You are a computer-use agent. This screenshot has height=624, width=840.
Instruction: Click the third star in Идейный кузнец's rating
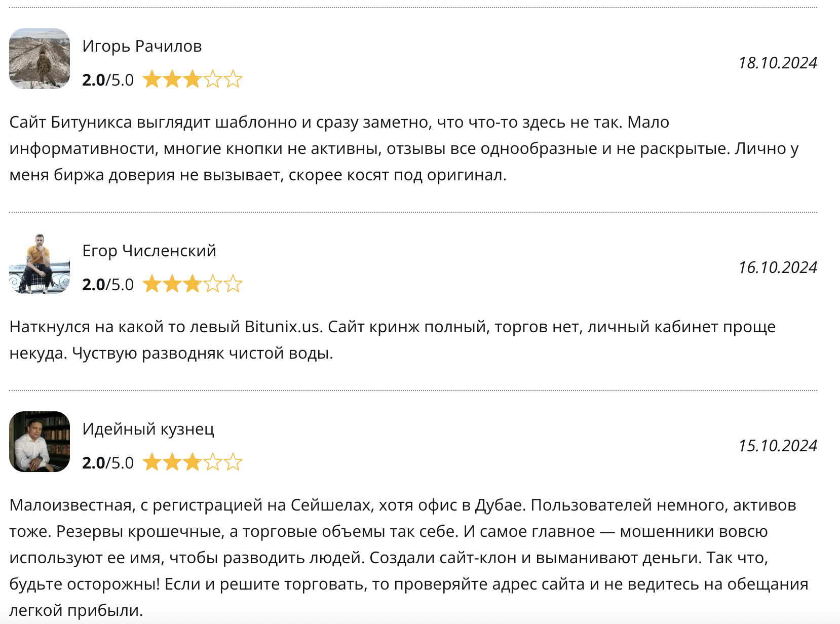(x=193, y=462)
